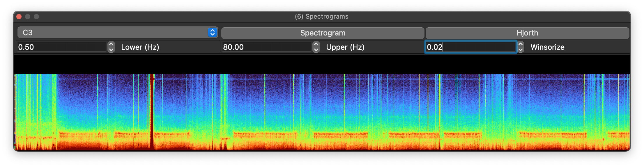This screenshot has height=167, width=644.
Task: Click the Upper (Hz) label
Action: coord(345,47)
